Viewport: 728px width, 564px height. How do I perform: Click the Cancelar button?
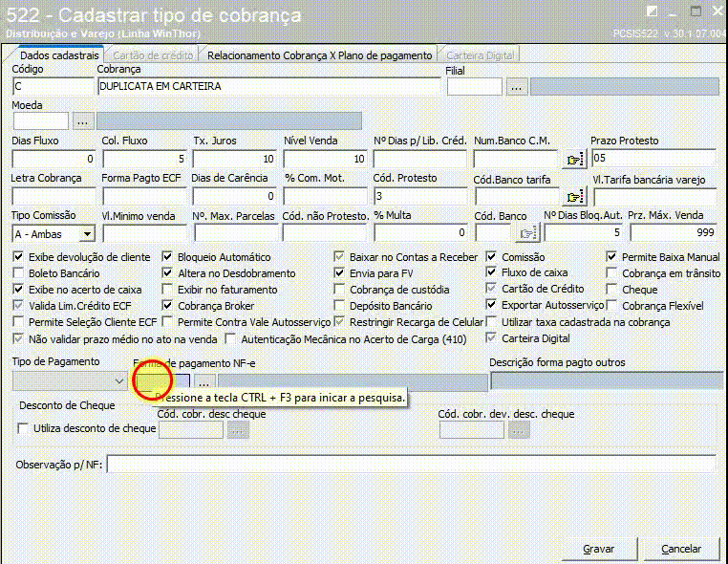681,549
